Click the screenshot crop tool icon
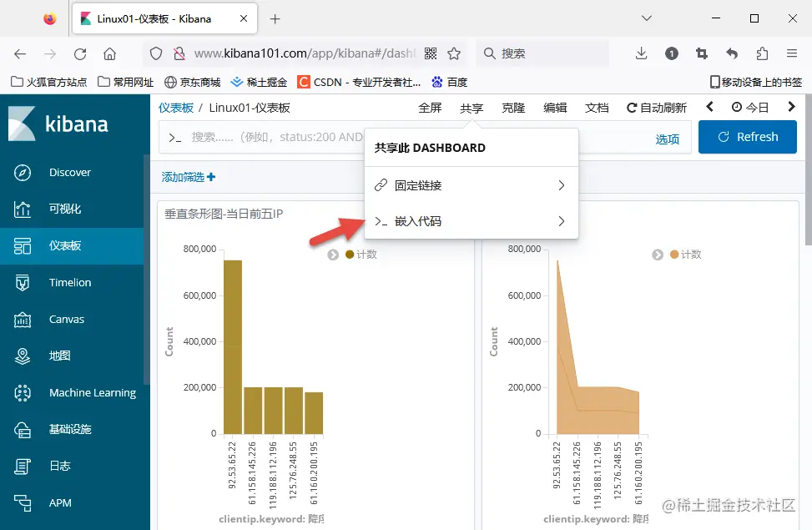 (702, 53)
